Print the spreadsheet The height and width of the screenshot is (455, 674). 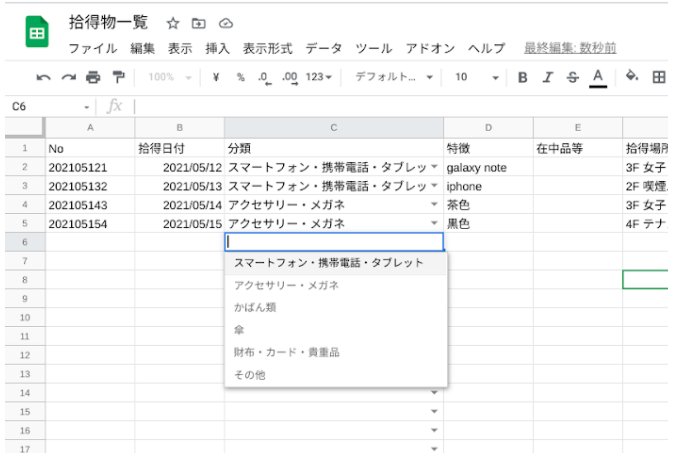tap(93, 77)
